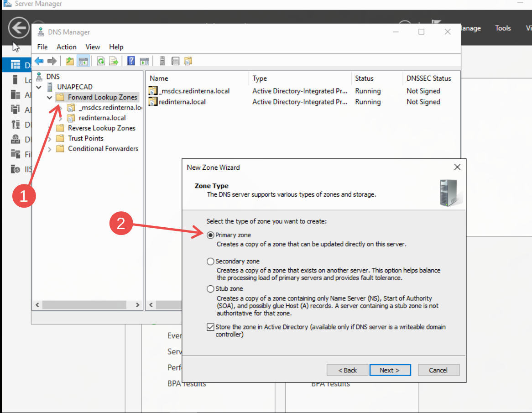Select the Dashboard icon in Server Manager sidebar

tap(15, 65)
